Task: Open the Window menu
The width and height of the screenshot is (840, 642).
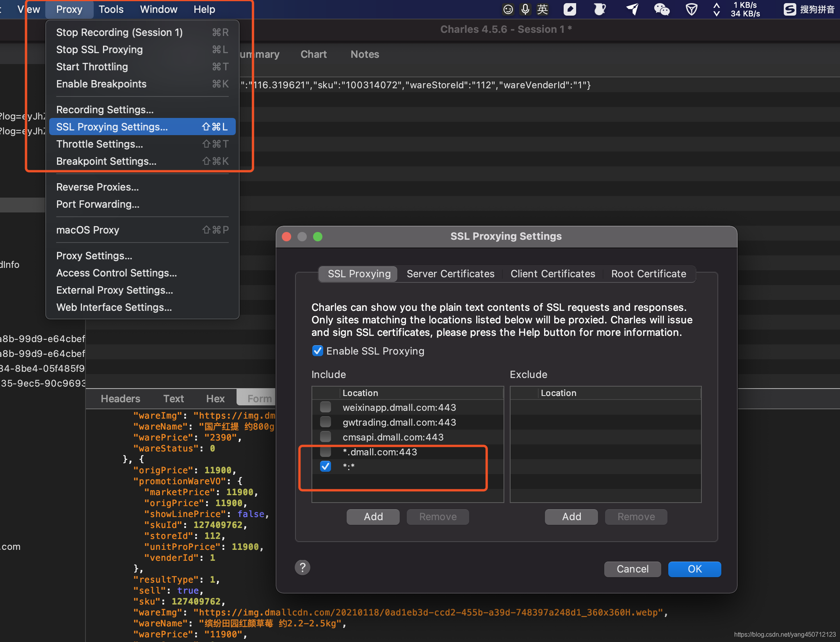Action: click(x=158, y=9)
